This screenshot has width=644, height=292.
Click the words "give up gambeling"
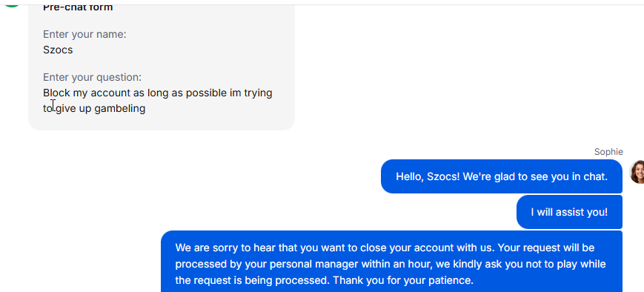[x=101, y=108]
